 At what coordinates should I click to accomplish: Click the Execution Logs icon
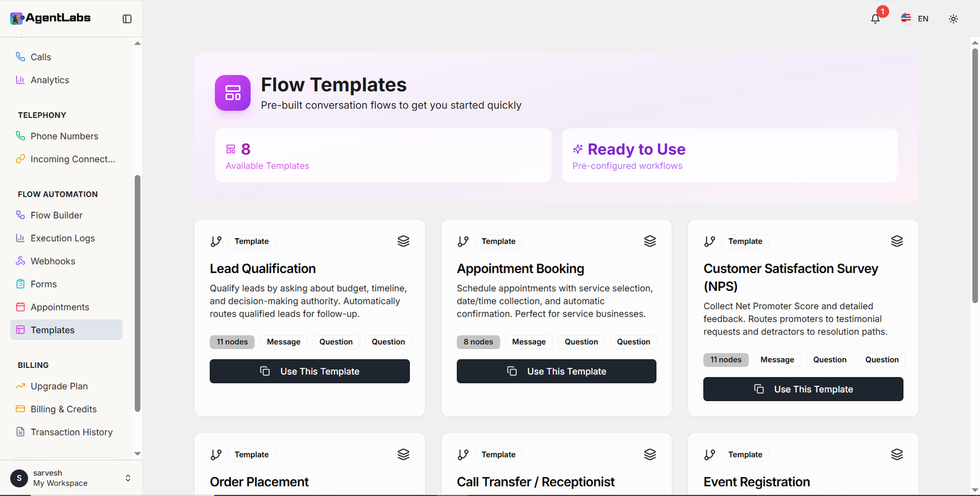click(20, 238)
